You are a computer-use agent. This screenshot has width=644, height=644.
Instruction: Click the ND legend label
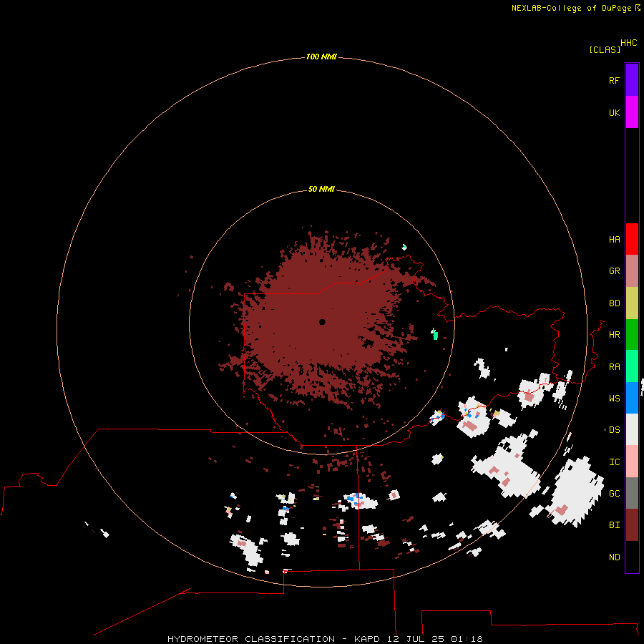(615, 557)
